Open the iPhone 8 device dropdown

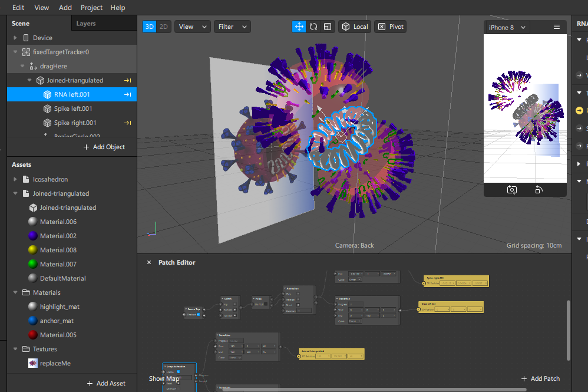507,27
